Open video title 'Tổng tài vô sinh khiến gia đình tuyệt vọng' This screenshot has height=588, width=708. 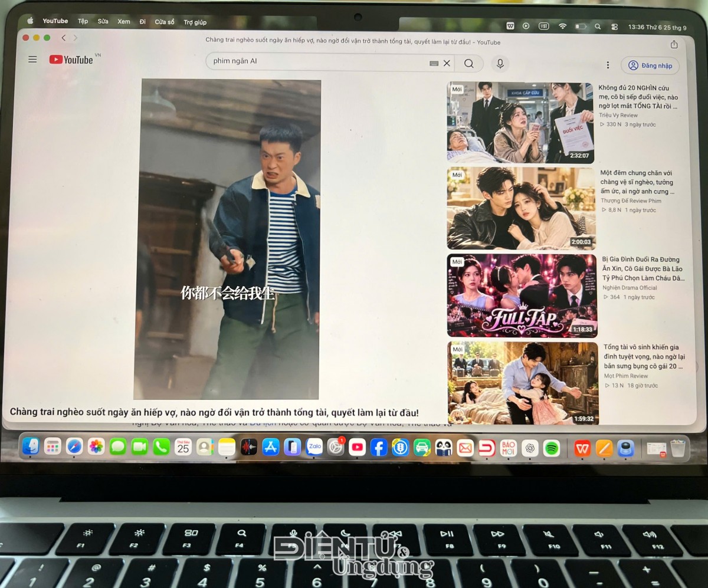point(644,357)
